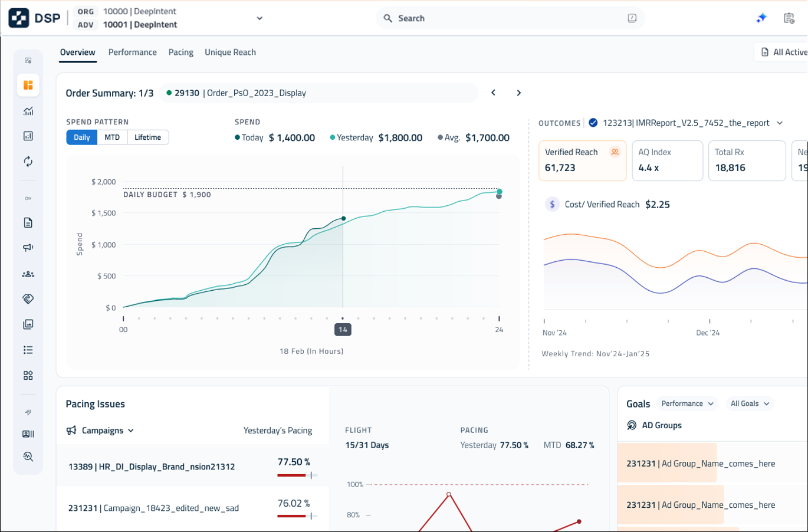Image resolution: width=808 pixels, height=532 pixels.
Task: Click the small key-like sidebar icon
Action: [x=28, y=199]
